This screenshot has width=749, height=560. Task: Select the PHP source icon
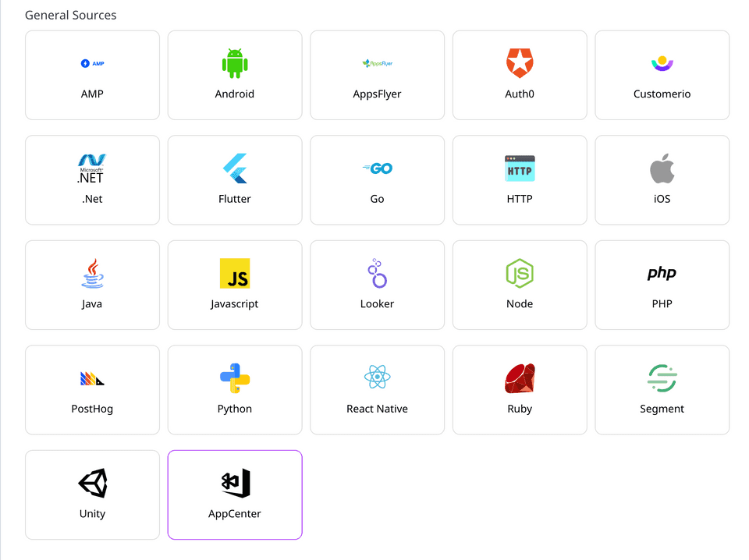pyautogui.click(x=662, y=273)
